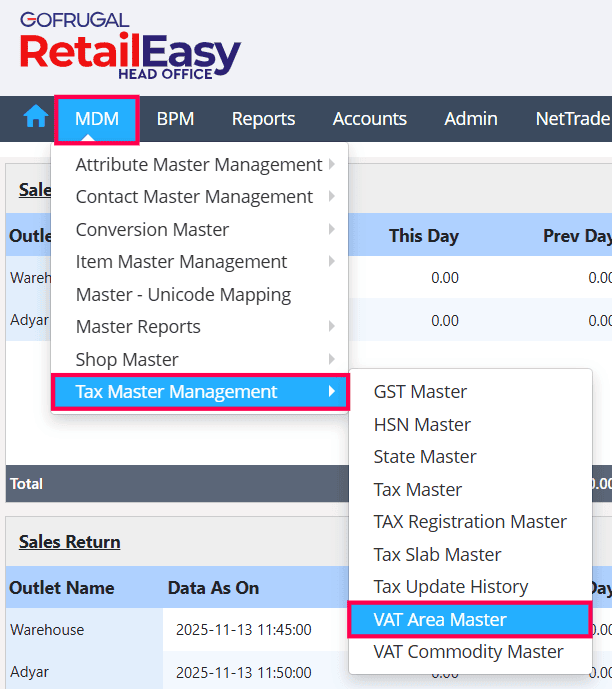Image resolution: width=612 pixels, height=689 pixels.
Task: Select Master Reports menu entry
Action: point(200,327)
